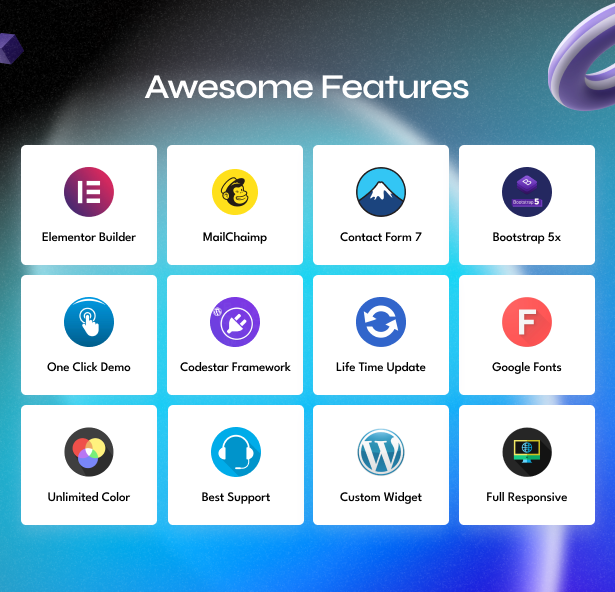Click the "Full Responsive" card label

tap(527, 497)
